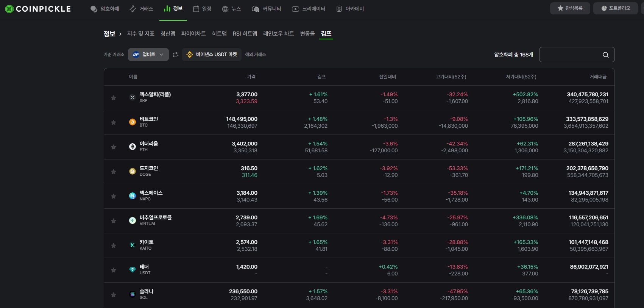Toggle favorite star for 엑스알피(리플)
This screenshot has width=644, height=308.
(x=114, y=98)
